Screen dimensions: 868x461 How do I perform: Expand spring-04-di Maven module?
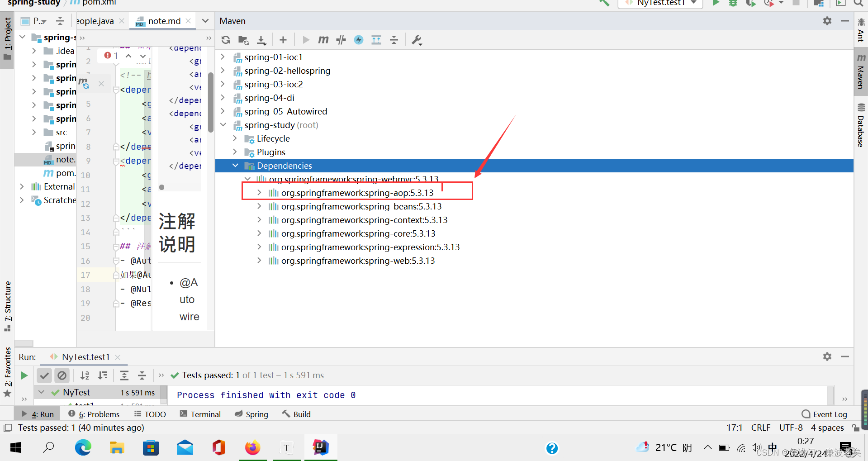pyautogui.click(x=223, y=98)
